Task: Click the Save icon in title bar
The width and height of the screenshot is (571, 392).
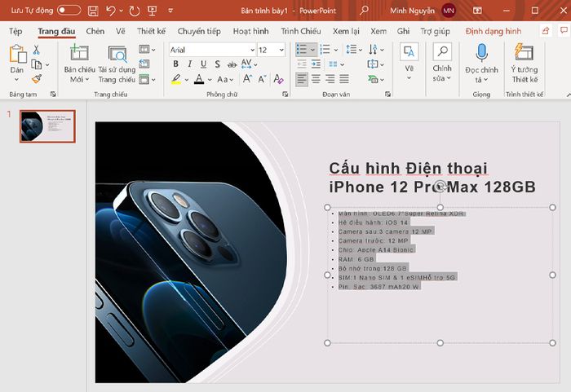Action: (93, 11)
